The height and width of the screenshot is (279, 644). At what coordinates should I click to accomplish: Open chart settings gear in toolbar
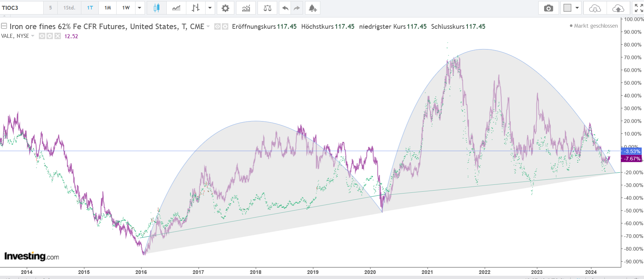tap(226, 8)
